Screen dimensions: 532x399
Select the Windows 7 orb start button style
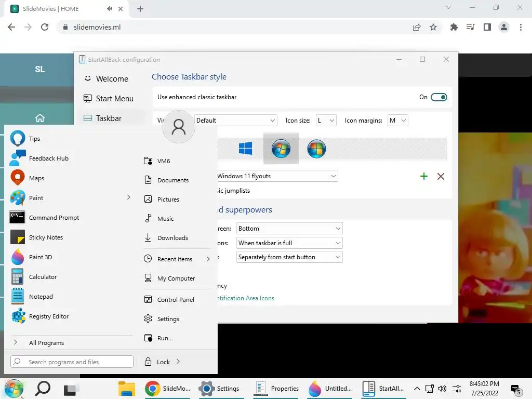pos(281,149)
